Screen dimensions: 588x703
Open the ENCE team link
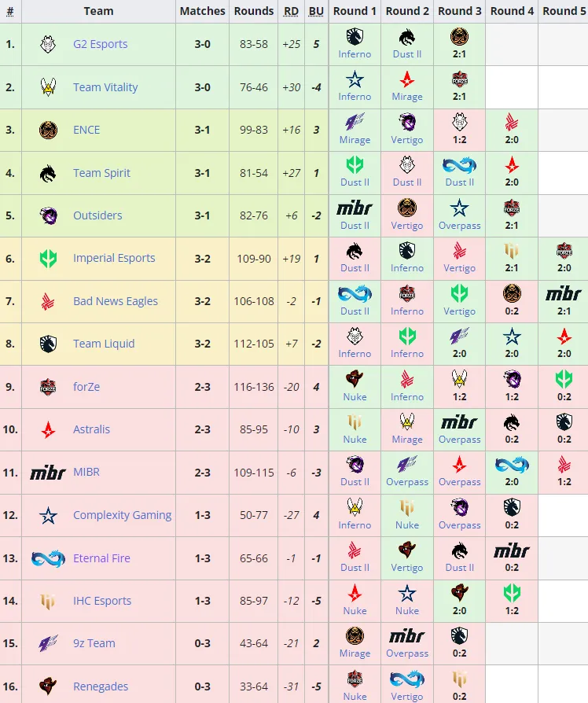coord(86,130)
